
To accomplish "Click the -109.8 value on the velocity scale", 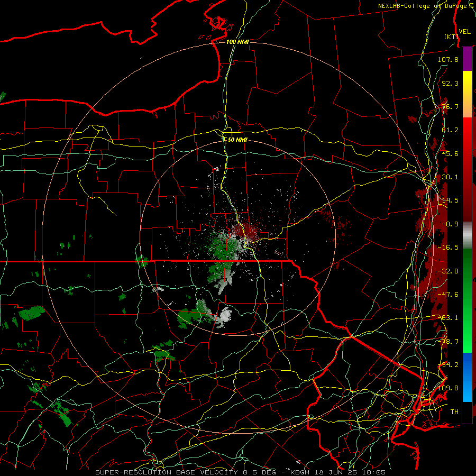I will tap(446, 388).
